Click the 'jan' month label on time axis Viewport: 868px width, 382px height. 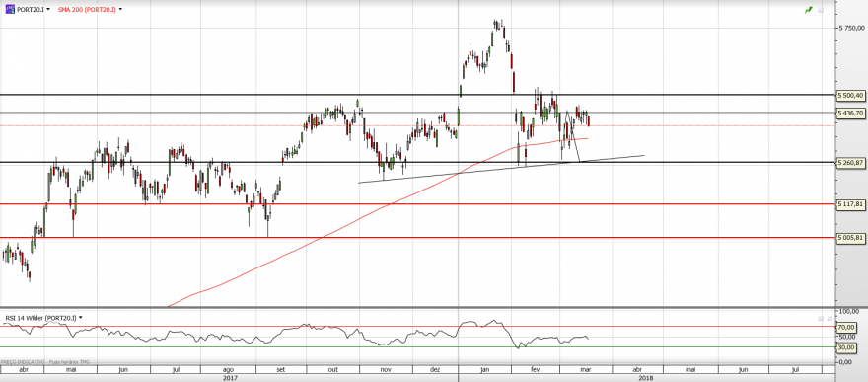pos(485,369)
